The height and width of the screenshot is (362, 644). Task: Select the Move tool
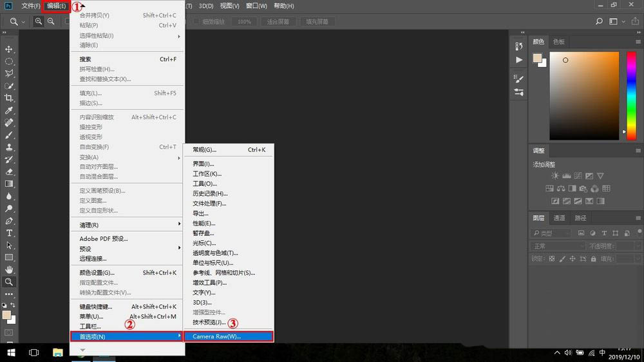(x=8, y=50)
